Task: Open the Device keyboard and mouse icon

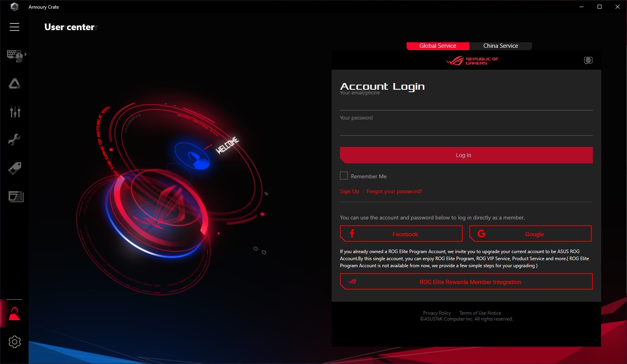Action: click(x=15, y=56)
